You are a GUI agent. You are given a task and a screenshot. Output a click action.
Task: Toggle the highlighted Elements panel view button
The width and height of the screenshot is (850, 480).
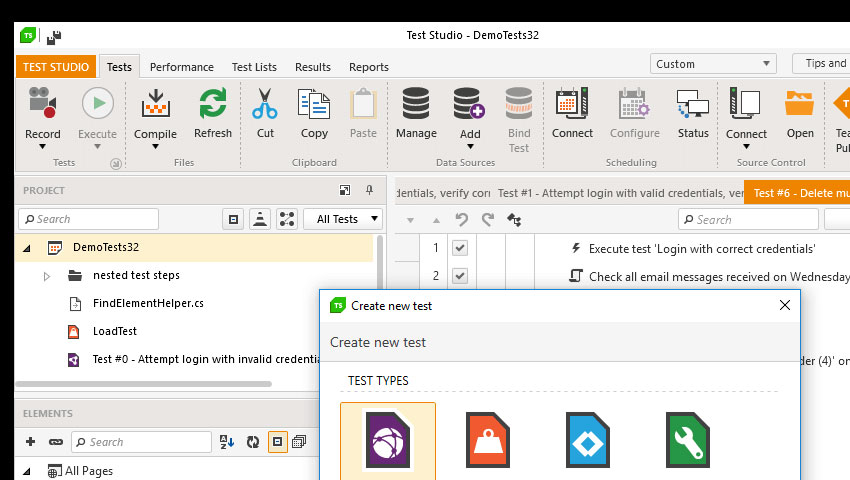pos(277,441)
